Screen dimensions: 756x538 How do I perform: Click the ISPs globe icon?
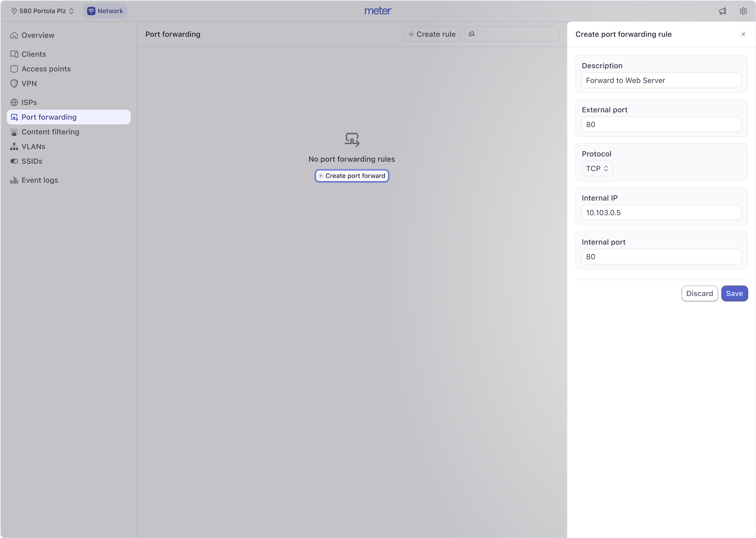coord(14,102)
